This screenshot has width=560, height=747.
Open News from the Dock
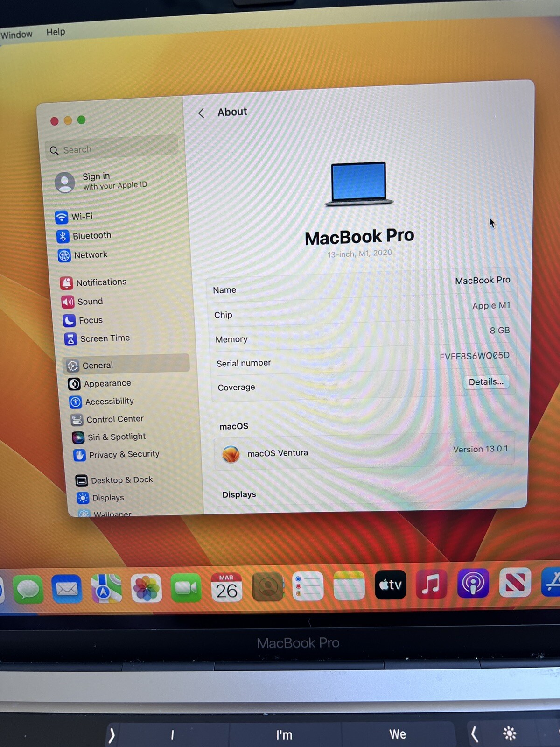[x=515, y=582]
